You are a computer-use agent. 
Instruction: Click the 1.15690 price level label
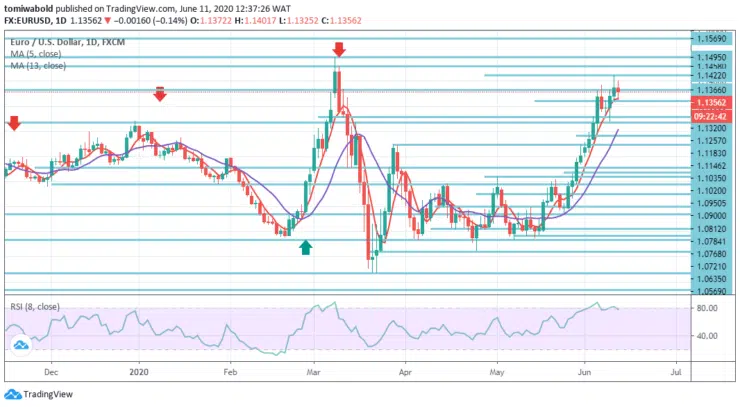pyautogui.click(x=711, y=39)
